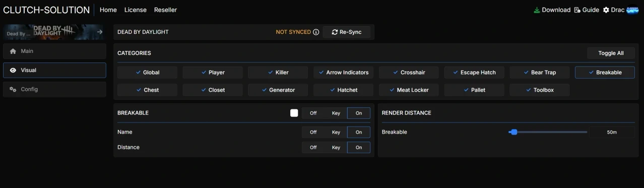Click the user avatar badge at top right

click(632, 10)
